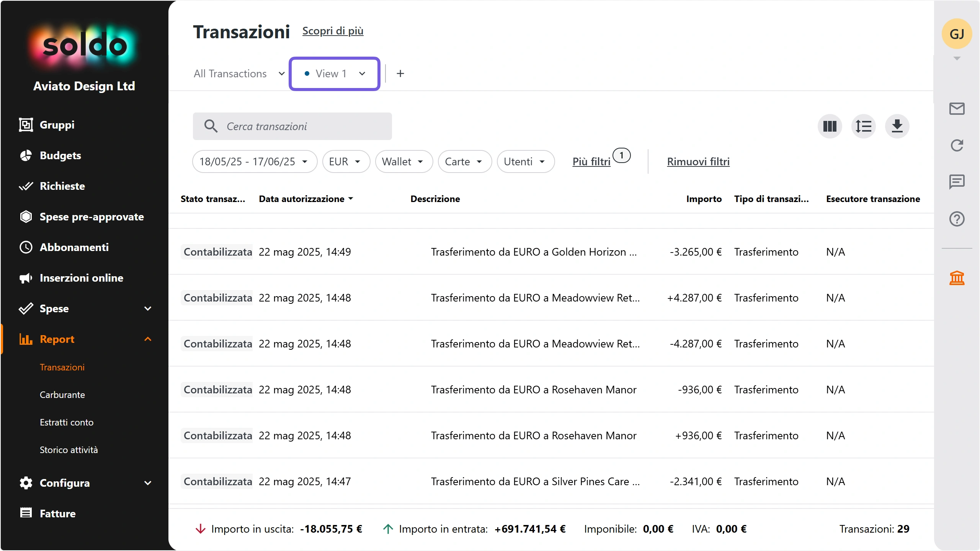This screenshot has height=551, width=980.
Task: Open Estratti conto report
Action: (67, 422)
